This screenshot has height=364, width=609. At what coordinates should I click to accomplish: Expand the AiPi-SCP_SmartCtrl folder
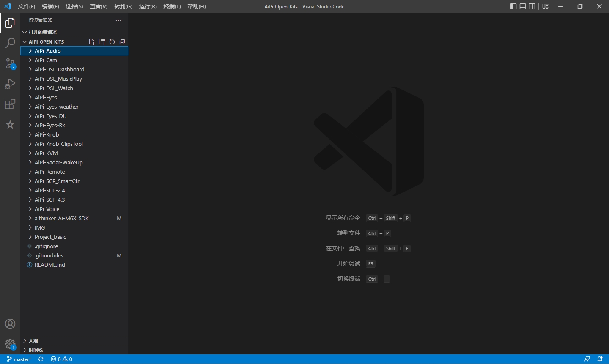pos(74,181)
